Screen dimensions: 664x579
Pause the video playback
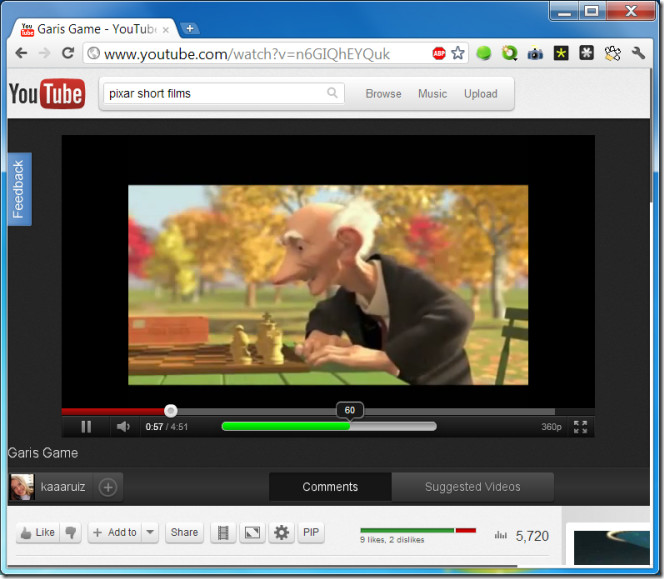click(x=86, y=427)
